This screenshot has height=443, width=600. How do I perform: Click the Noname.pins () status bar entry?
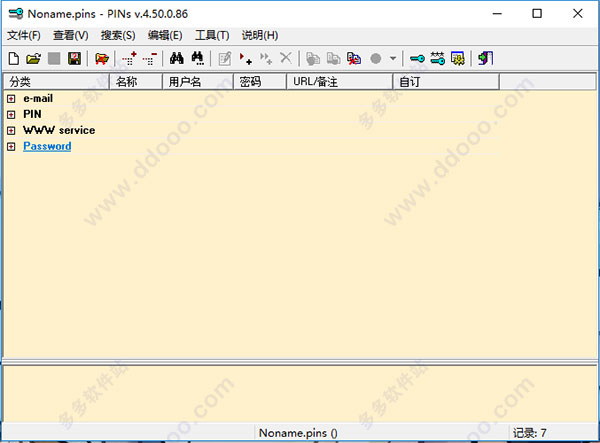coord(298,433)
